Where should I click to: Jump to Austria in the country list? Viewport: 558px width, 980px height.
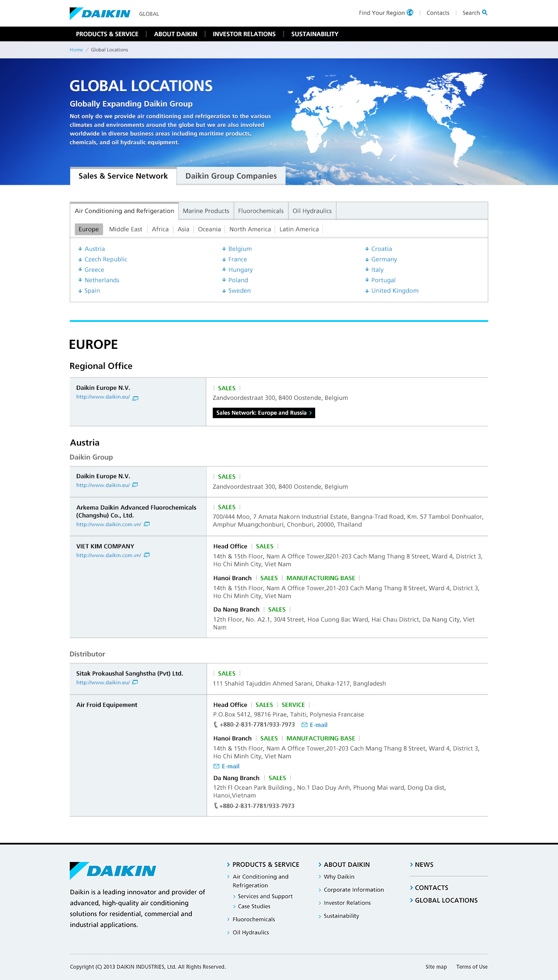94,249
